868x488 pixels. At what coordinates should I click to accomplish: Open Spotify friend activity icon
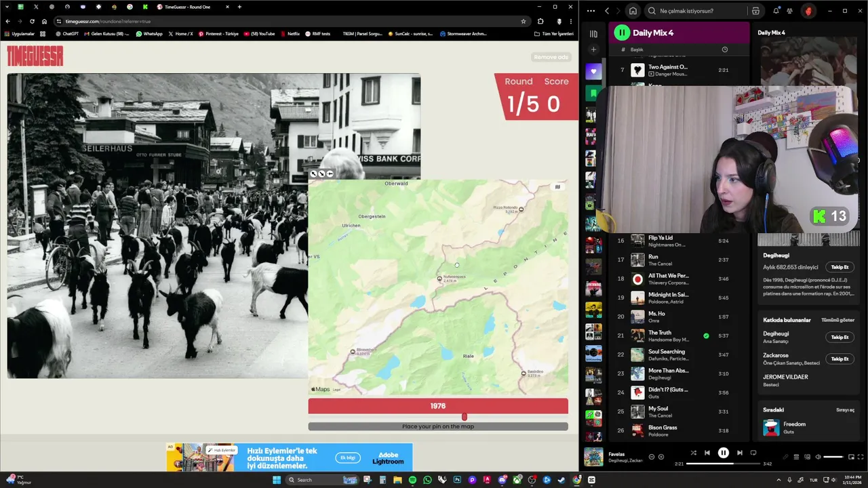tap(790, 11)
